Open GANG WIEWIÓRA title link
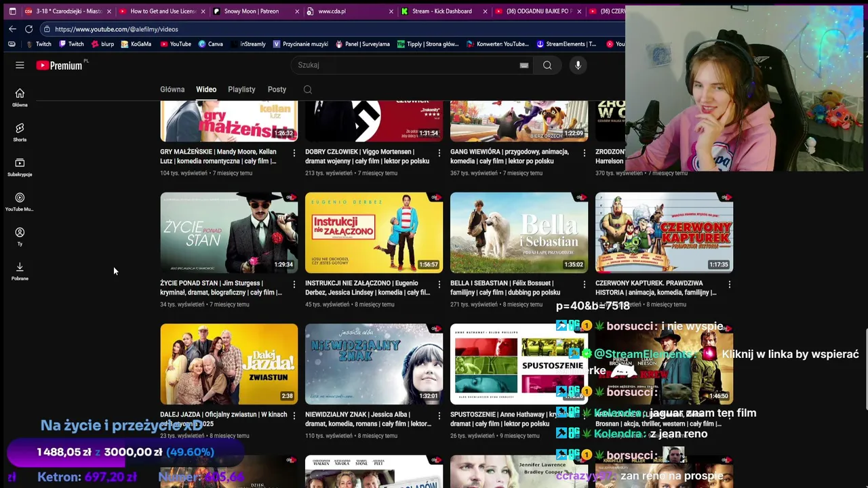The image size is (868, 488). click(x=509, y=157)
